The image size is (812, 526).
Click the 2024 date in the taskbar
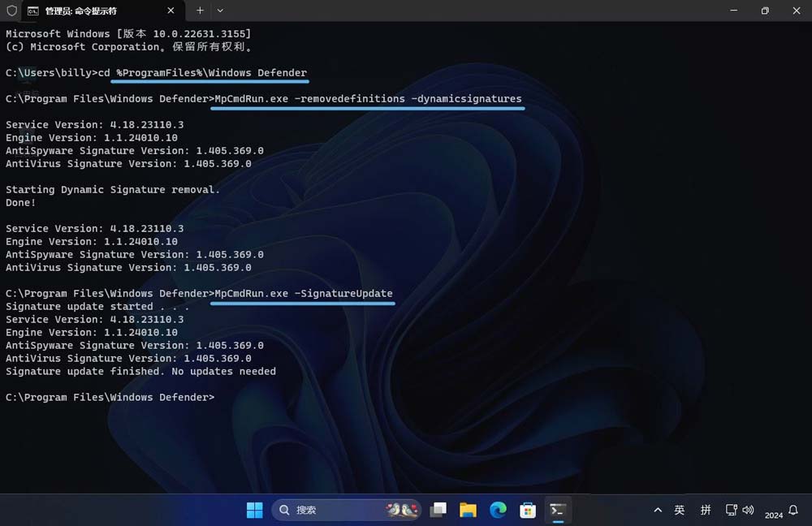774,515
